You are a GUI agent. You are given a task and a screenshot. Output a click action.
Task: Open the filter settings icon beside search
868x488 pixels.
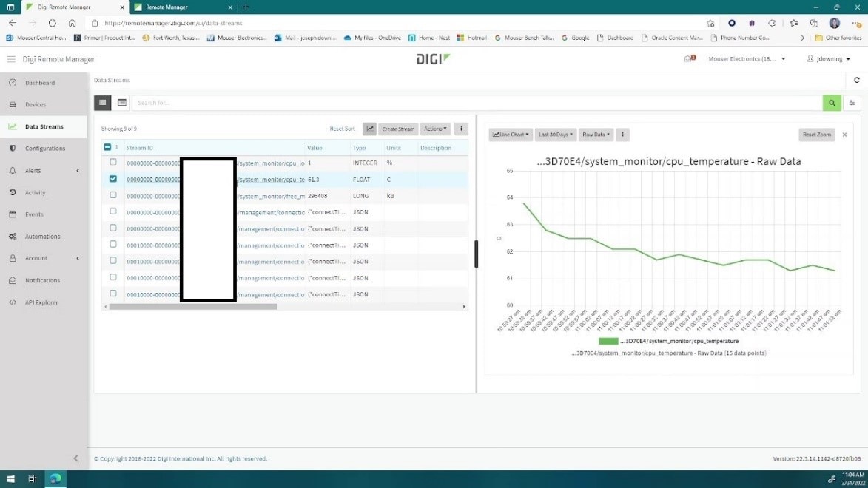tap(852, 103)
